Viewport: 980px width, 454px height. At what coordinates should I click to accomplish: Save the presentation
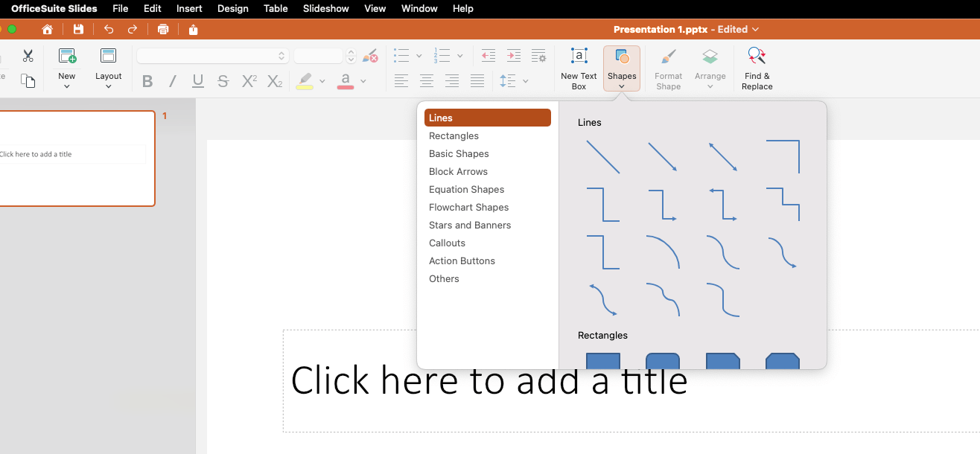click(x=78, y=29)
